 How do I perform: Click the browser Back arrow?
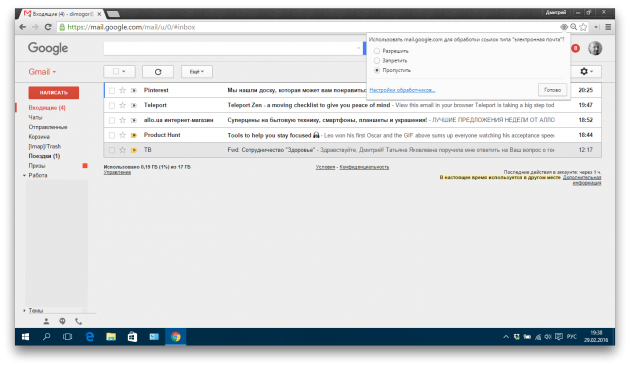[x=22, y=27]
